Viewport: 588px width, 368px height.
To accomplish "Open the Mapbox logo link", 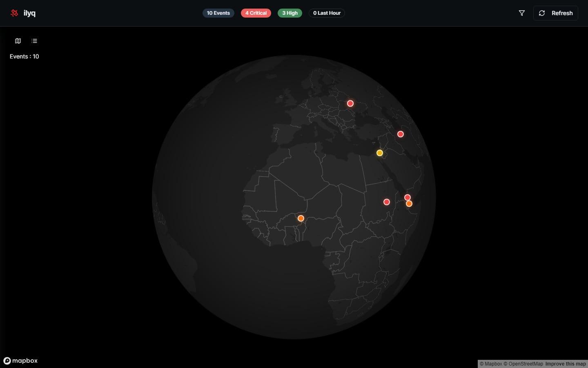I will (x=20, y=361).
